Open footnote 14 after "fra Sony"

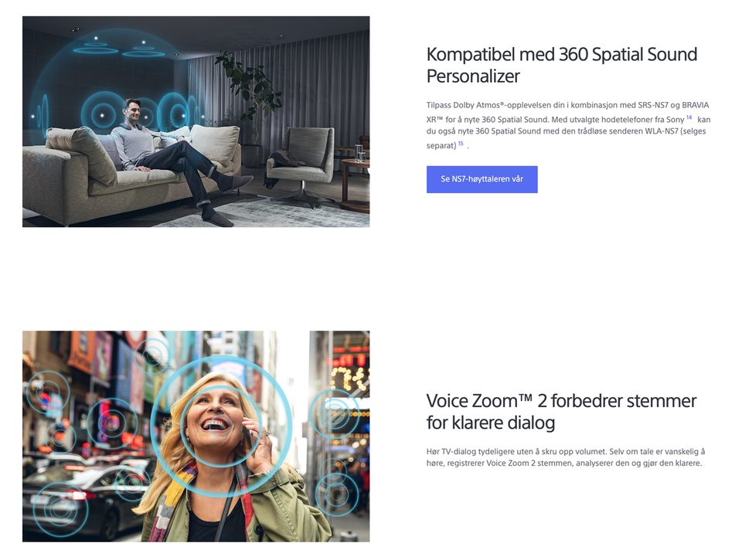[689, 117]
